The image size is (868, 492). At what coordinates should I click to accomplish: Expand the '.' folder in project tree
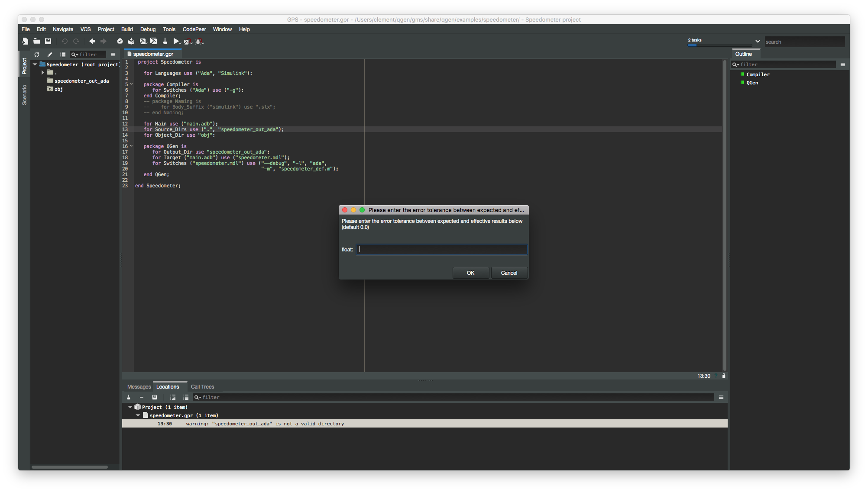click(x=43, y=73)
